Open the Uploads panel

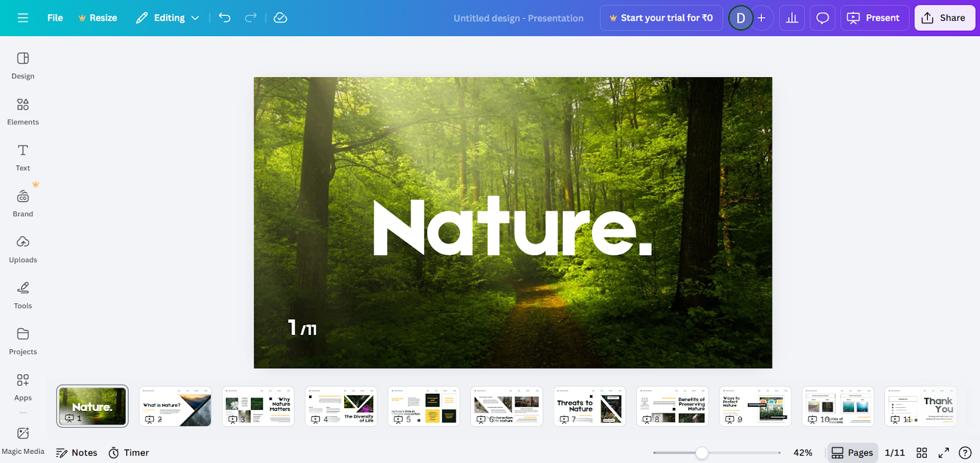(23, 249)
